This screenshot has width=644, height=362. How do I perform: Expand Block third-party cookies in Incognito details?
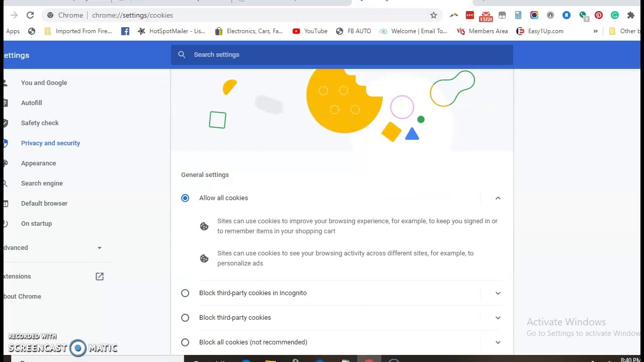point(498,293)
